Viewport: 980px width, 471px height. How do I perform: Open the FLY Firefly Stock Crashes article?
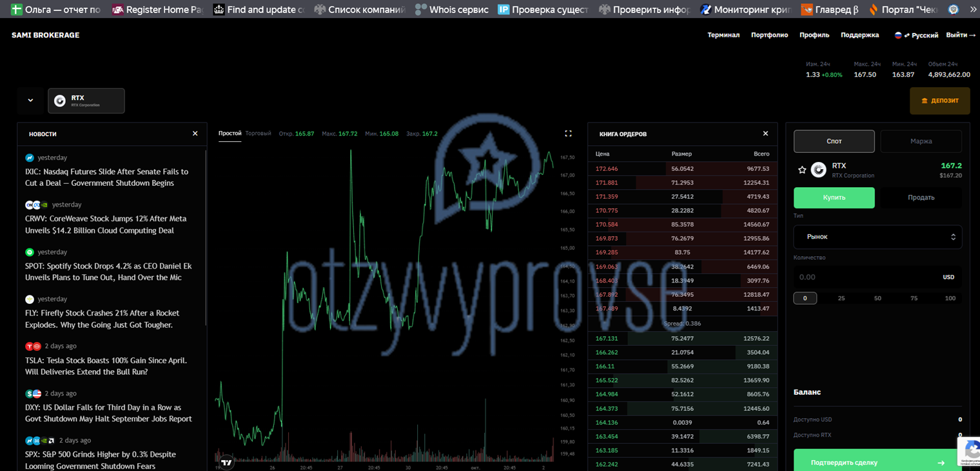tap(103, 319)
